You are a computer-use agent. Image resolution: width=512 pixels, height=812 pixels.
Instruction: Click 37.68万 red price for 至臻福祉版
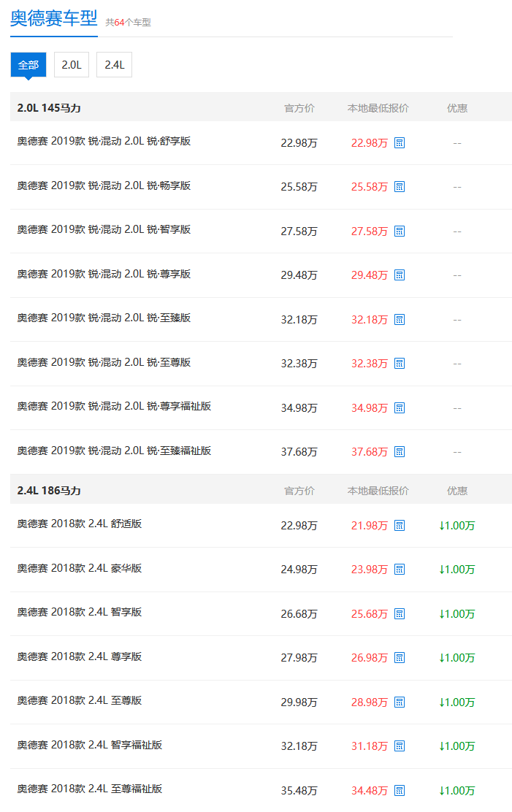(370, 452)
